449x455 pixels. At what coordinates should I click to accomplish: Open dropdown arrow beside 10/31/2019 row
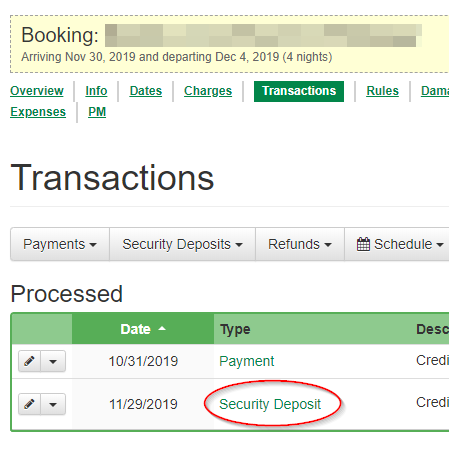coord(53,361)
